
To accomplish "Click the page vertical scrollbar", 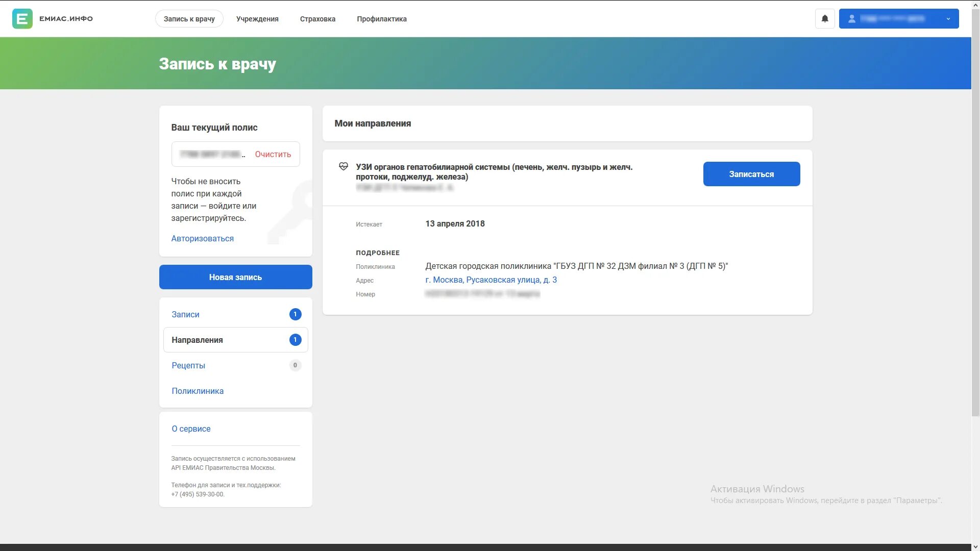I will [975, 213].
